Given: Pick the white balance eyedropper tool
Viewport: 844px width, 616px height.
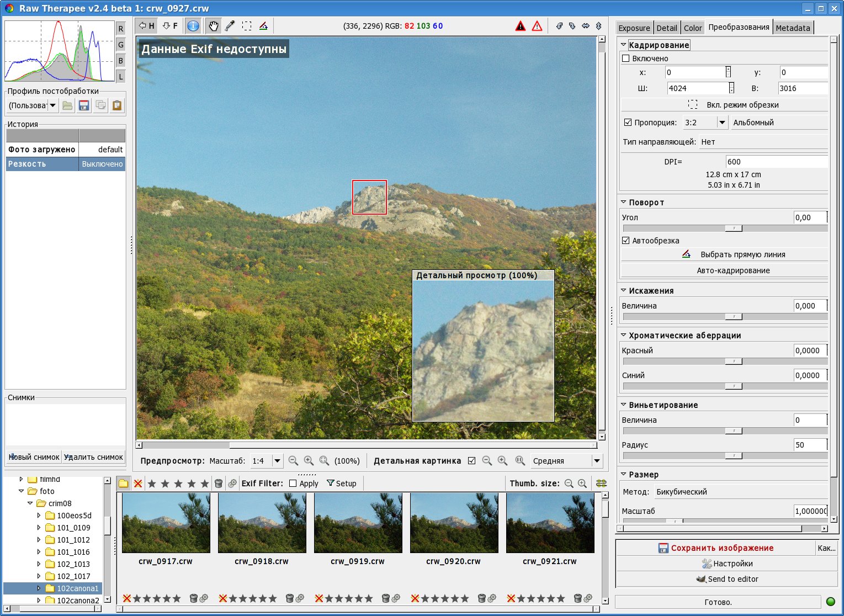Looking at the screenshot, I should click(230, 26).
